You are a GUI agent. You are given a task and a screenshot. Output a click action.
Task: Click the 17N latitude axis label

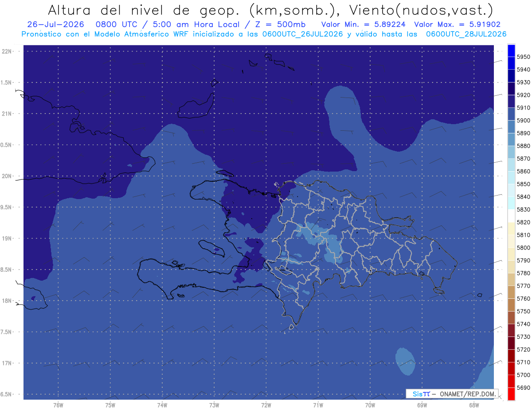pos(7,363)
